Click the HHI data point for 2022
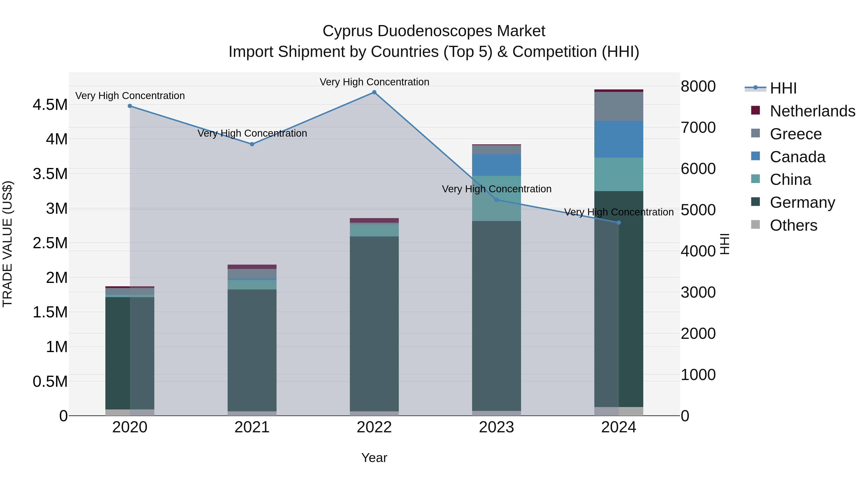 (374, 92)
